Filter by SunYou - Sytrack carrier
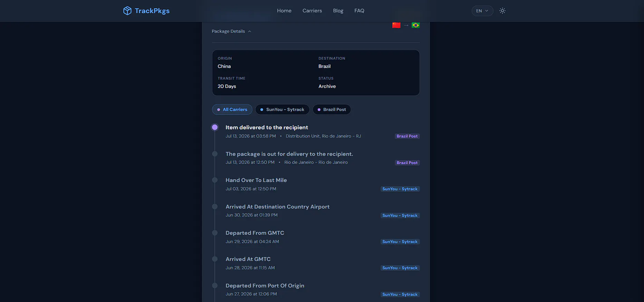Screen dimensions: 644x302 (282, 110)
